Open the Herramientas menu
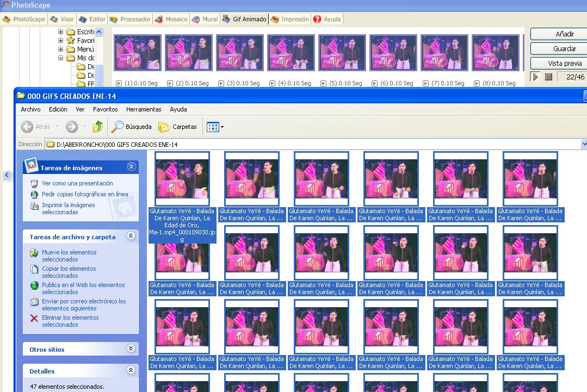587x392 pixels. (x=144, y=109)
